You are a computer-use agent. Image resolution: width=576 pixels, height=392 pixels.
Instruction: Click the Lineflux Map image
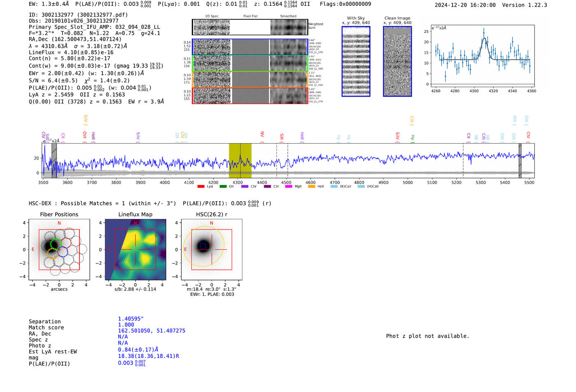pyautogui.click(x=135, y=250)
